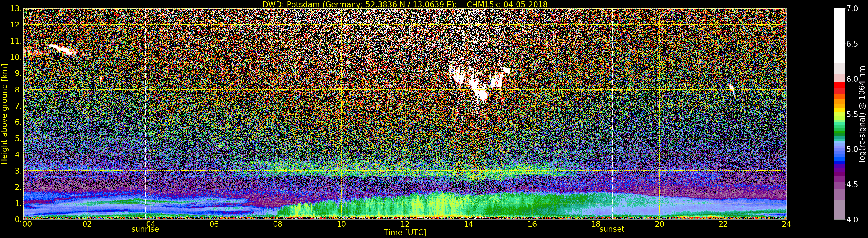The width and height of the screenshot is (868, 238).
Task: Click the '14' time axis tick label
Action: tap(468, 224)
